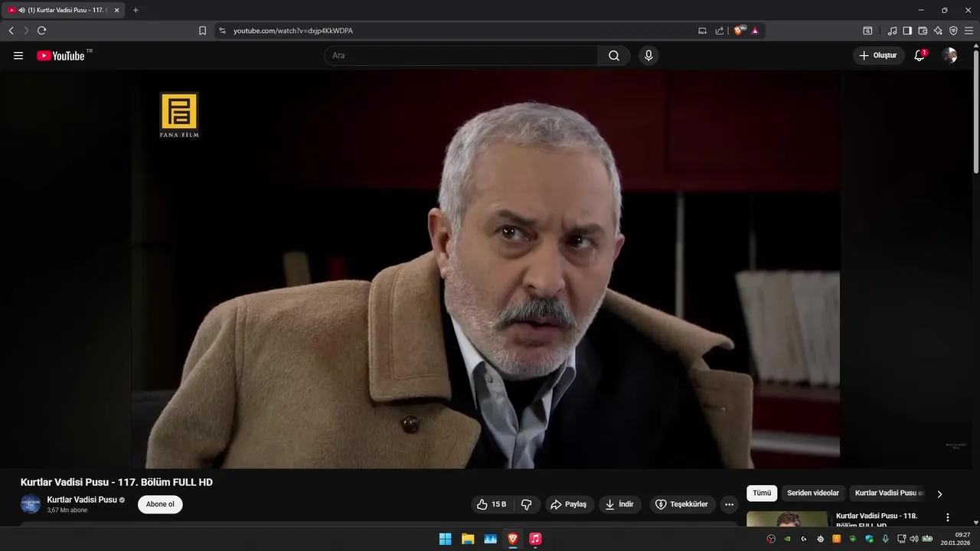Open the Windows Start button

click(x=445, y=539)
